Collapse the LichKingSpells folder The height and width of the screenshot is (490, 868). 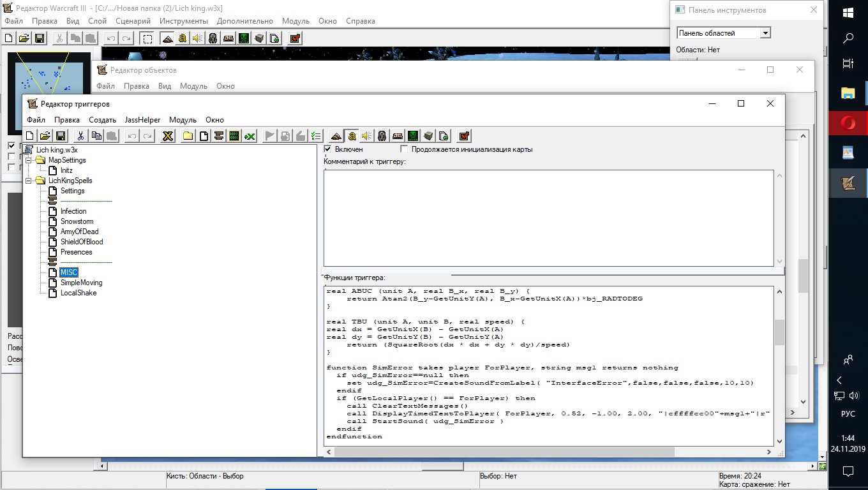[x=28, y=181]
